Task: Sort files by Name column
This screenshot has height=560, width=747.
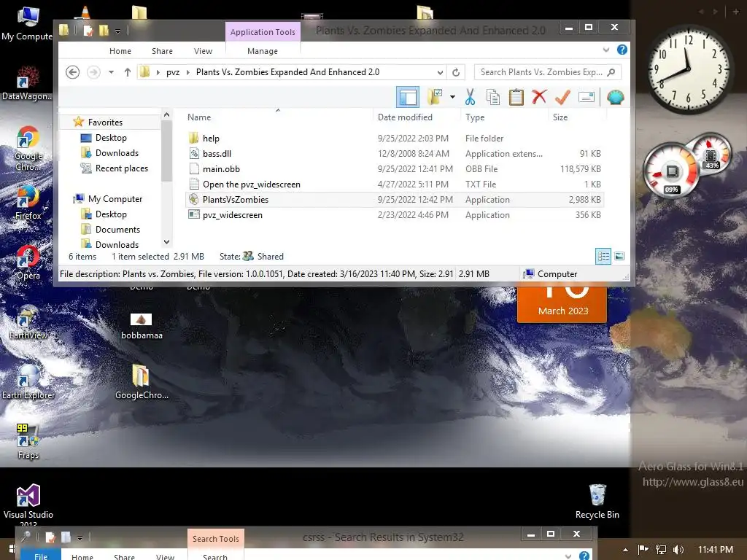Action: tap(198, 117)
